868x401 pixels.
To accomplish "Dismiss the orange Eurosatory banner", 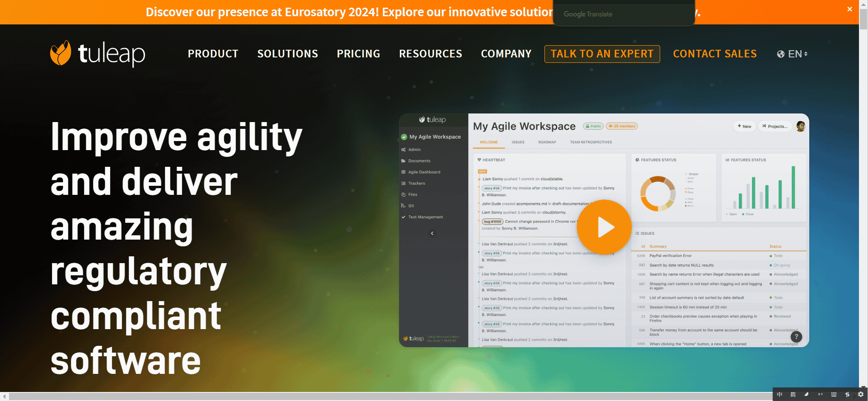I will [x=849, y=9].
